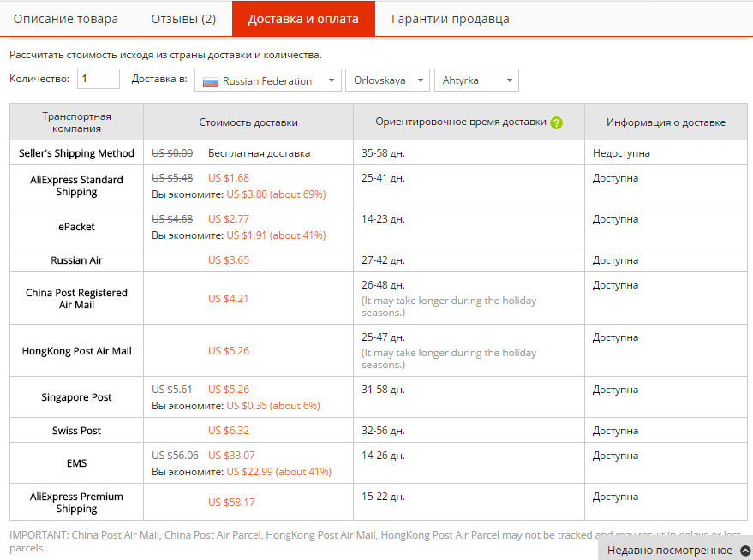Click the US $3.65 Russian Air price
753x560 pixels.
[229, 260]
